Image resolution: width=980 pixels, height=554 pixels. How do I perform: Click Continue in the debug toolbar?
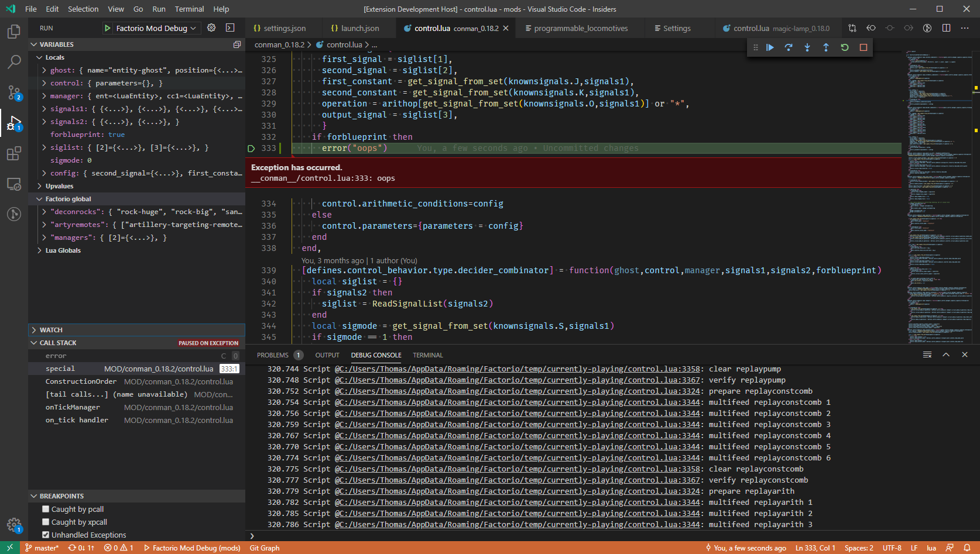coord(770,47)
